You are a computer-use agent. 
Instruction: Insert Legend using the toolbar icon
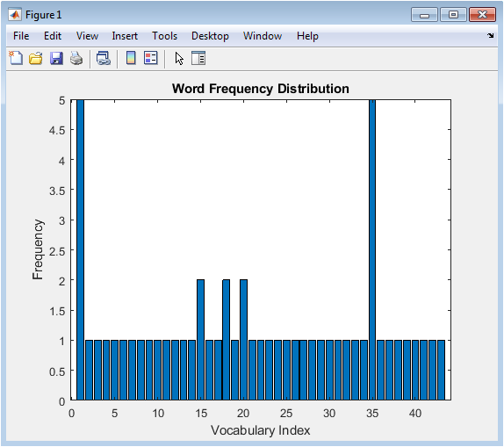[x=151, y=58]
